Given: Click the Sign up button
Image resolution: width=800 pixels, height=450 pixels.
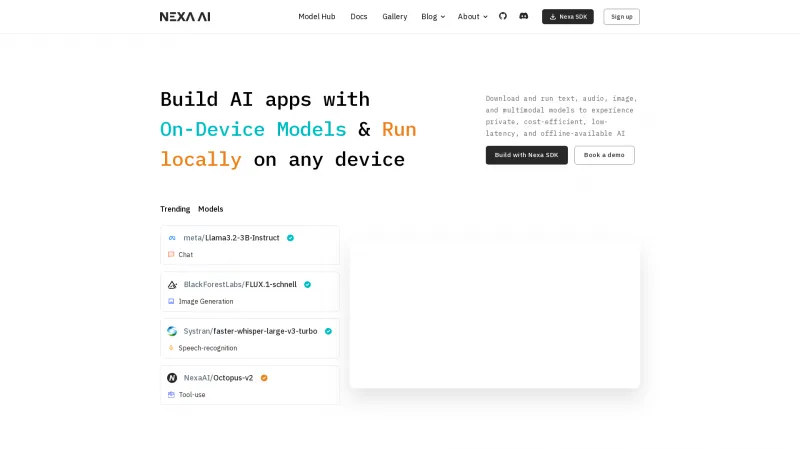Looking at the screenshot, I should click(621, 16).
